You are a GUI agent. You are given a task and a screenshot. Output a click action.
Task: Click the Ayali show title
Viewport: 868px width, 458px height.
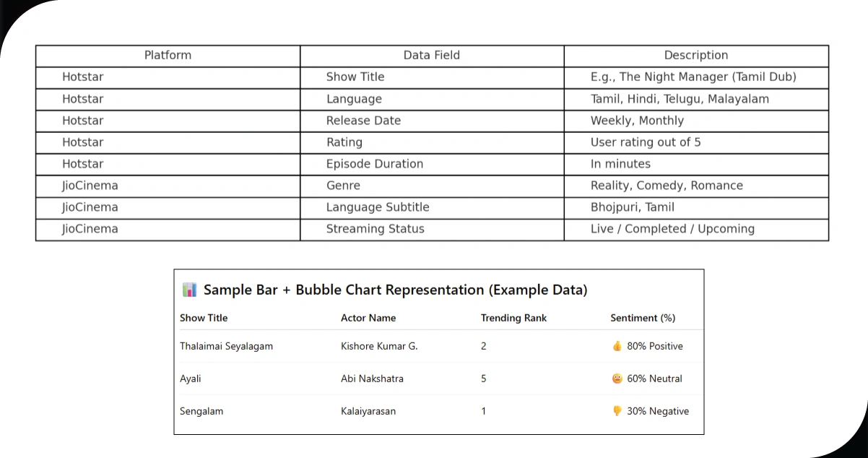pos(191,379)
